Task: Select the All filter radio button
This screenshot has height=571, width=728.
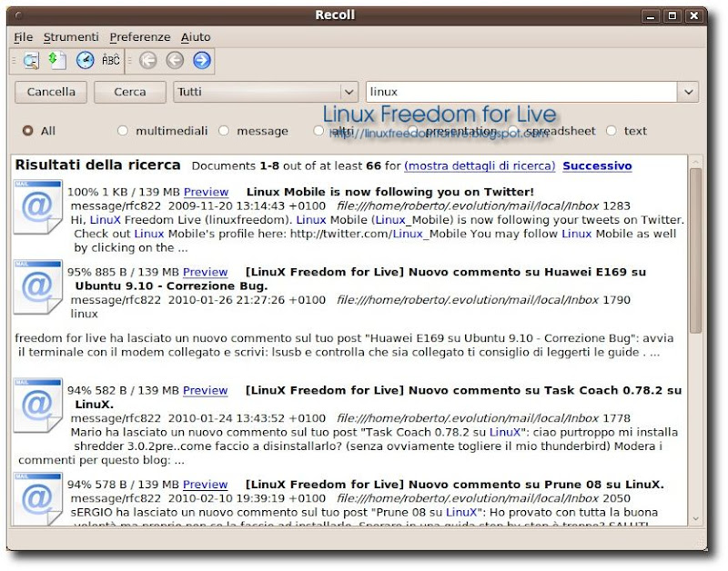Action: [x=28, y=131]
